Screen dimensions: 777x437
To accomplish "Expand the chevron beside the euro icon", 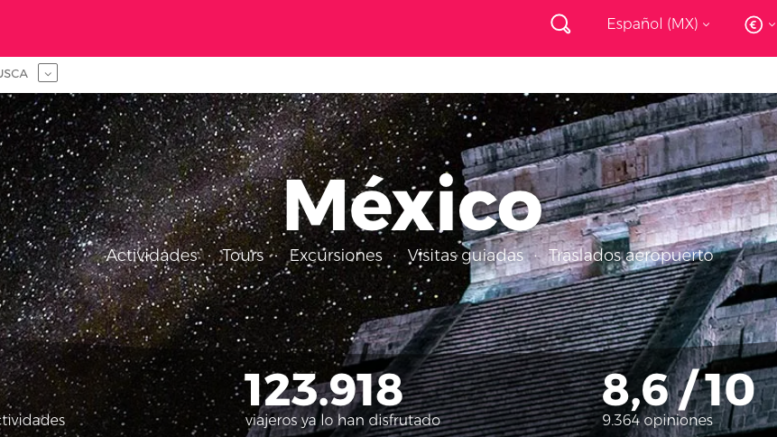I will 772,24.
